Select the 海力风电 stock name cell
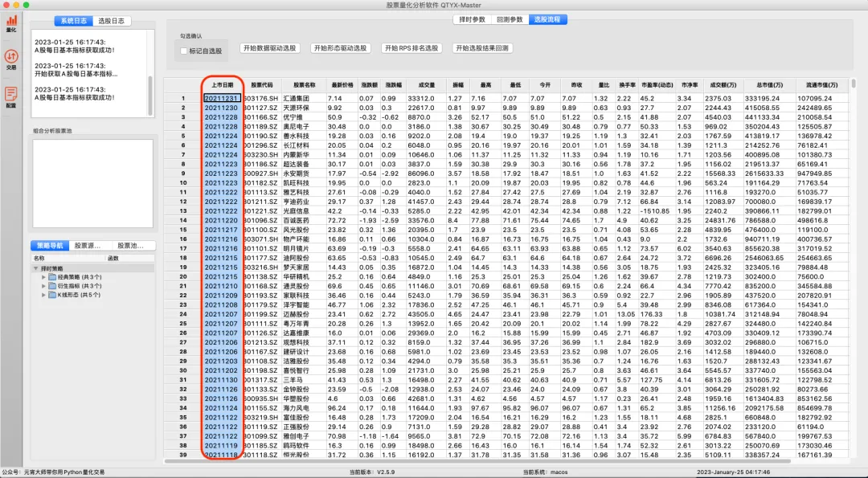The width and height of the screenshot is (868, 478). [x=304, y=408]
